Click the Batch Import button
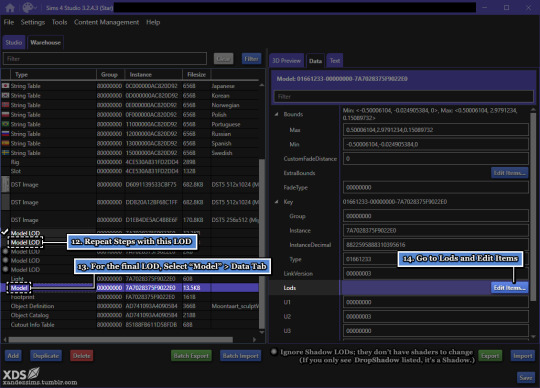Image resolution: width=540 pixels, height=388 pixels. tap(240, 356)
